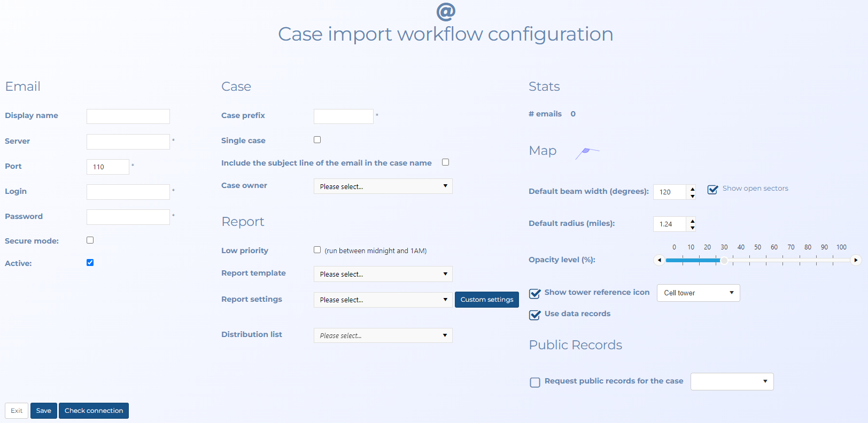Viewport: 868px width, 423px height.
Task: Open the Cell tower icon dropdown
Action: click(698, 293)
